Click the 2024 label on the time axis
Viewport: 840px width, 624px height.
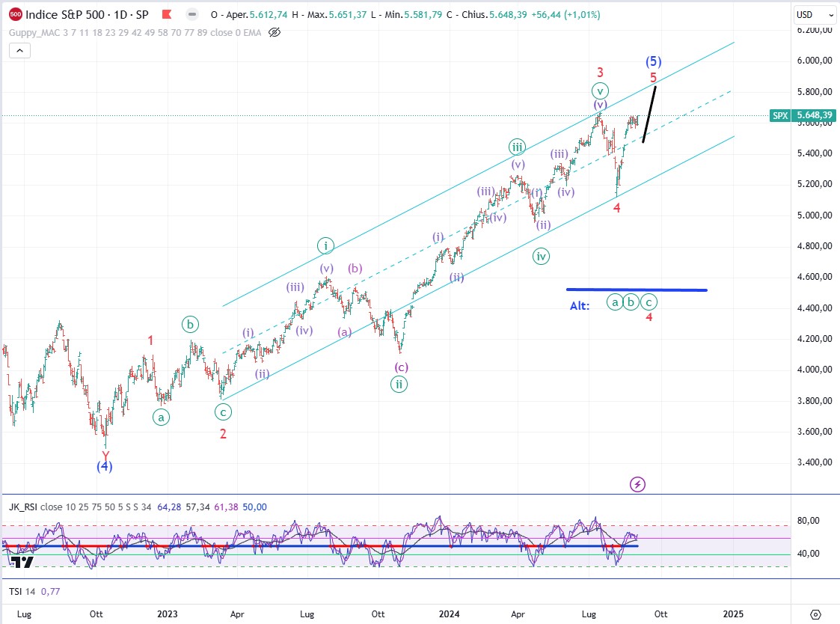[x=449, y=614]
